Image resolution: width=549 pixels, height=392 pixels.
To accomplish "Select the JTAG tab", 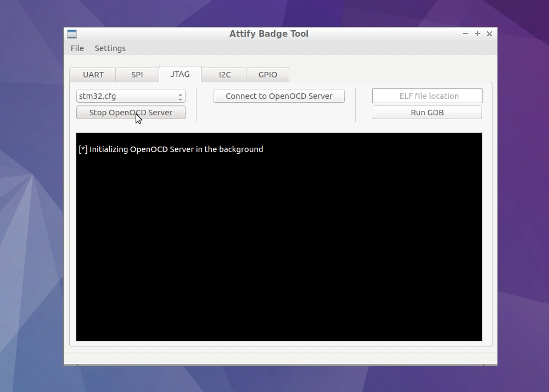I will [180, 74].
